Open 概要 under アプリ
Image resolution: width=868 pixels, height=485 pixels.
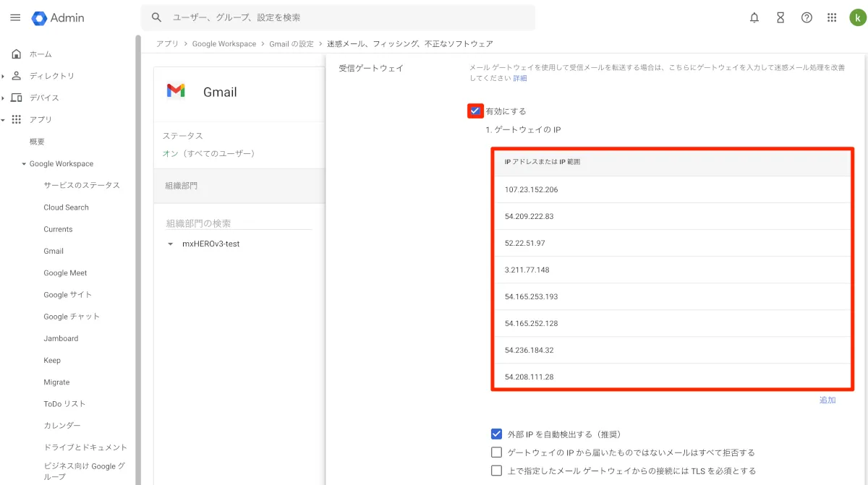click(x=37, y=142)
